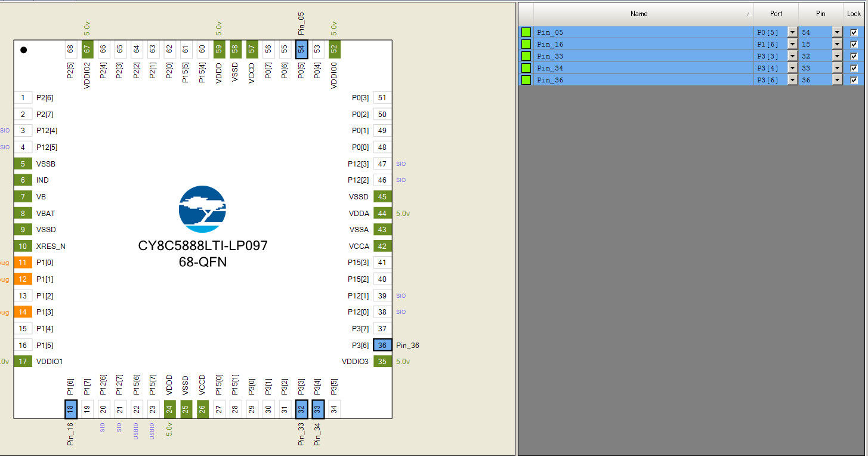The image size is (868, 456).
Task: Select assigned pin 18 on chip diagram
Action: [70, 409]
